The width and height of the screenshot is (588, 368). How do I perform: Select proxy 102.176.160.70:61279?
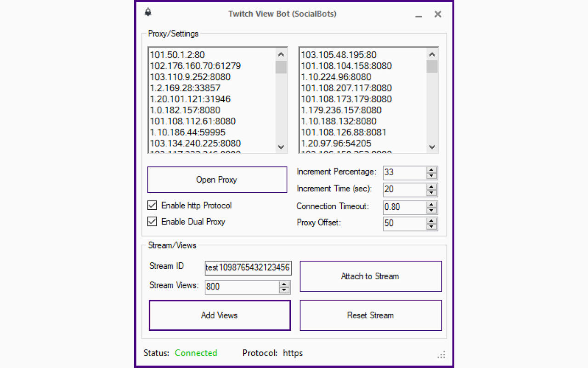pyautogui.click(x=195, y=66)
